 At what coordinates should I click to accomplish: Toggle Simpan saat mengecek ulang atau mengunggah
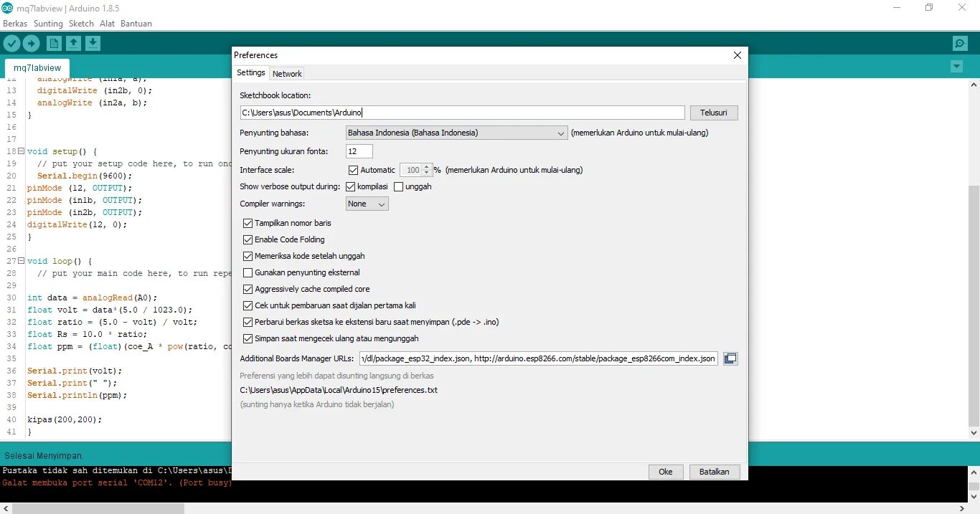(x=248, y=339)
